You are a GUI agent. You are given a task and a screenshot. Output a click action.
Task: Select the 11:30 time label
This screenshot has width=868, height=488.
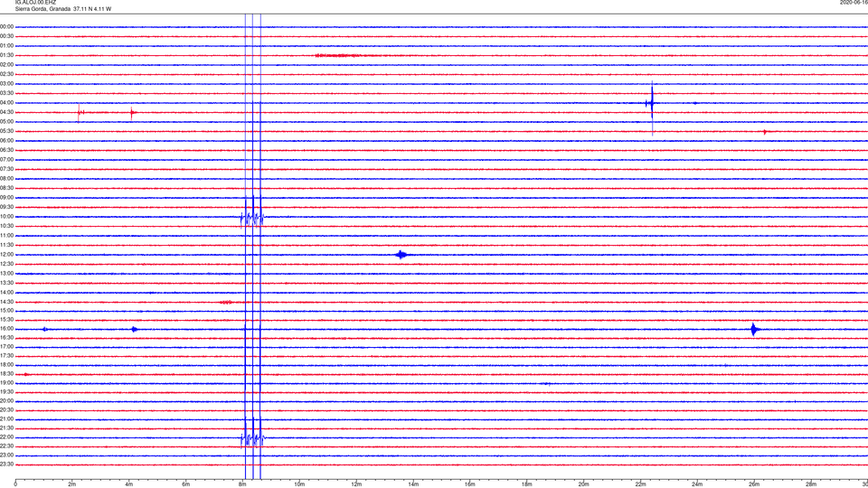click(7, 245)
